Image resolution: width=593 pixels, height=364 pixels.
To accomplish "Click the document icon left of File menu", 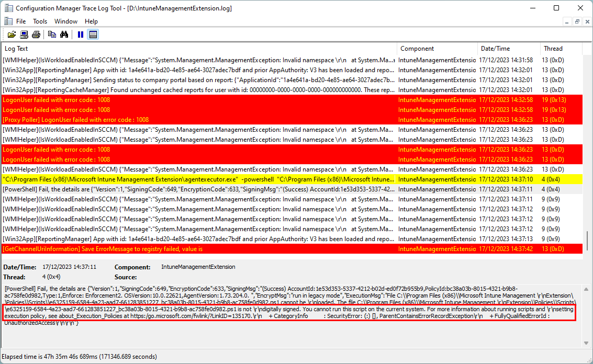I will (x=7, y=21).
